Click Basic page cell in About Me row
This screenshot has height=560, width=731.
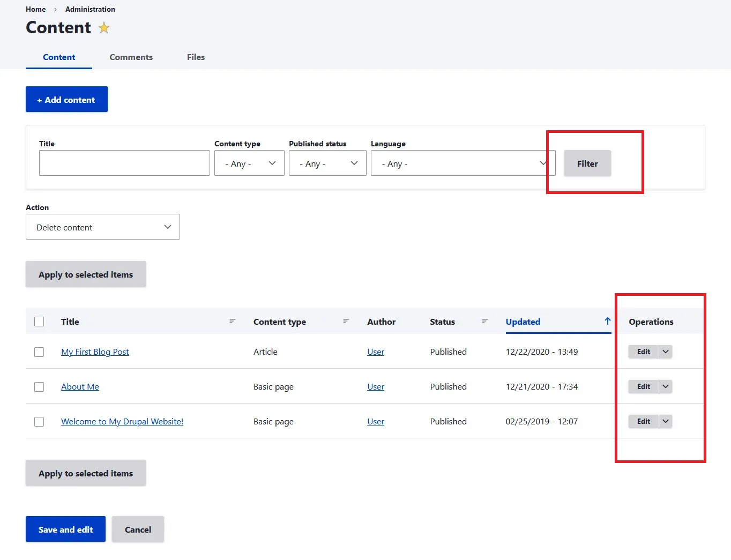(x=273, y=386)
